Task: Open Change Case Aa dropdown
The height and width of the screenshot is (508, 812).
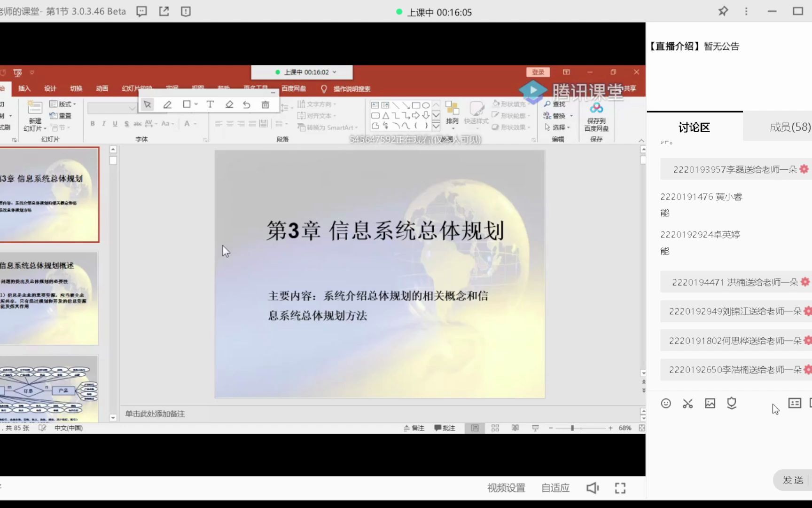Action: click(x=168, y=123)
